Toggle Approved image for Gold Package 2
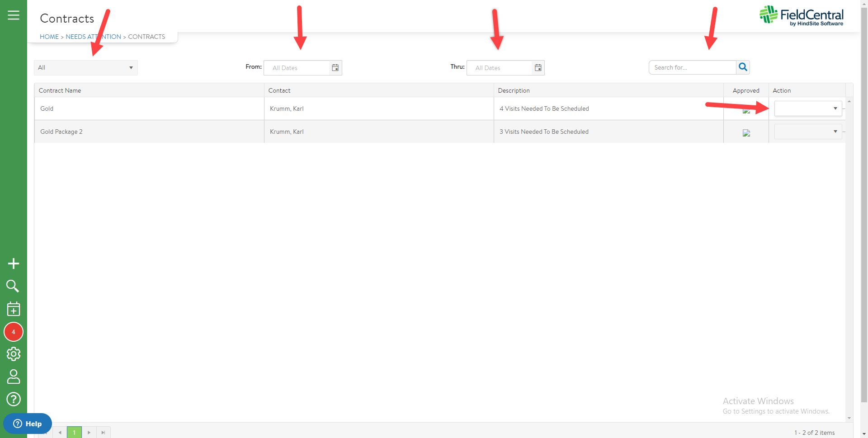Viewport: 868px width, 438px height. pyautogui.click(x=746, y=133)
